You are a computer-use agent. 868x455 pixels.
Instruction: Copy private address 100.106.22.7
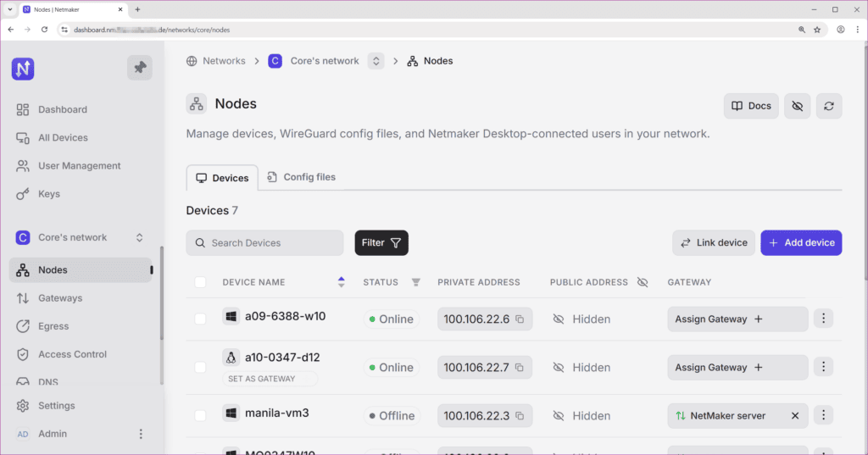click(520, 368)
